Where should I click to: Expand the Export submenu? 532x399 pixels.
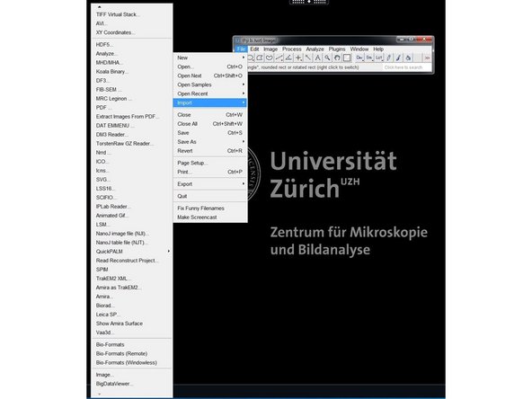point(210,184)
